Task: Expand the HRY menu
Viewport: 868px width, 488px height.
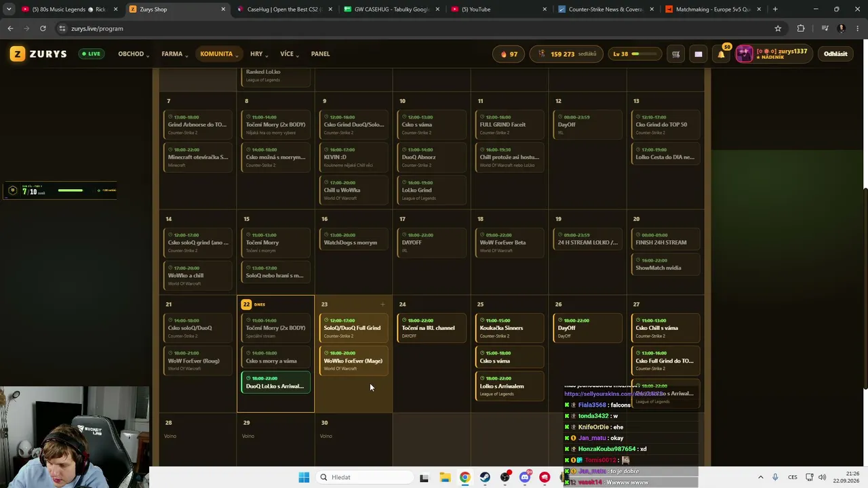Action: [258, 54]
